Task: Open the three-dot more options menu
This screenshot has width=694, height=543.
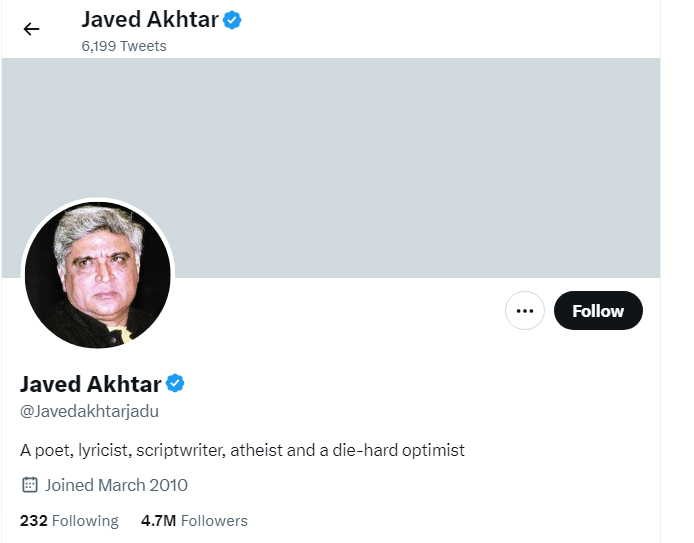Action: (x=524, y=311)
